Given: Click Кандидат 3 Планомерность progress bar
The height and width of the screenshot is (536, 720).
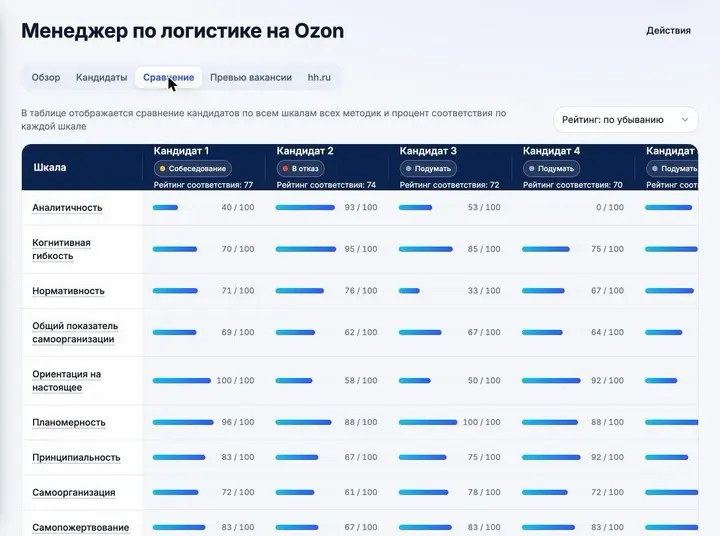Looking at the screenshot, I should tap(428, 422).
